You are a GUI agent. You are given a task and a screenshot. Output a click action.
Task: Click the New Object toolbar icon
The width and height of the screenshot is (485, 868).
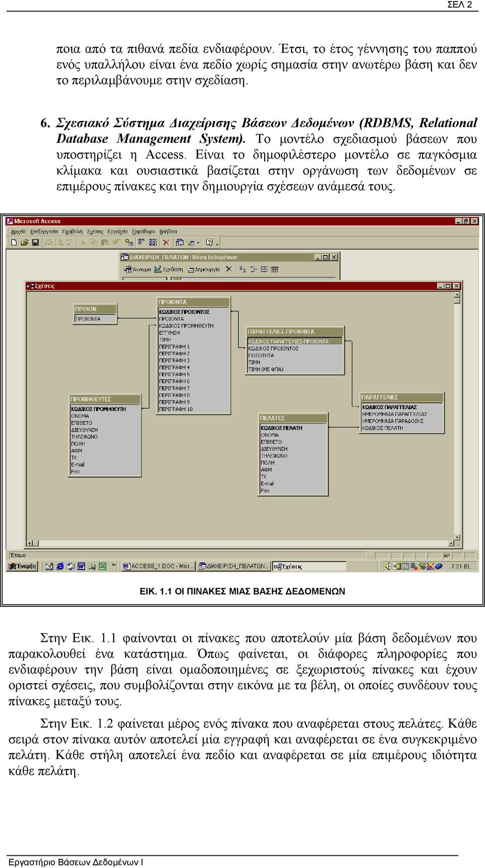(190, 242)
